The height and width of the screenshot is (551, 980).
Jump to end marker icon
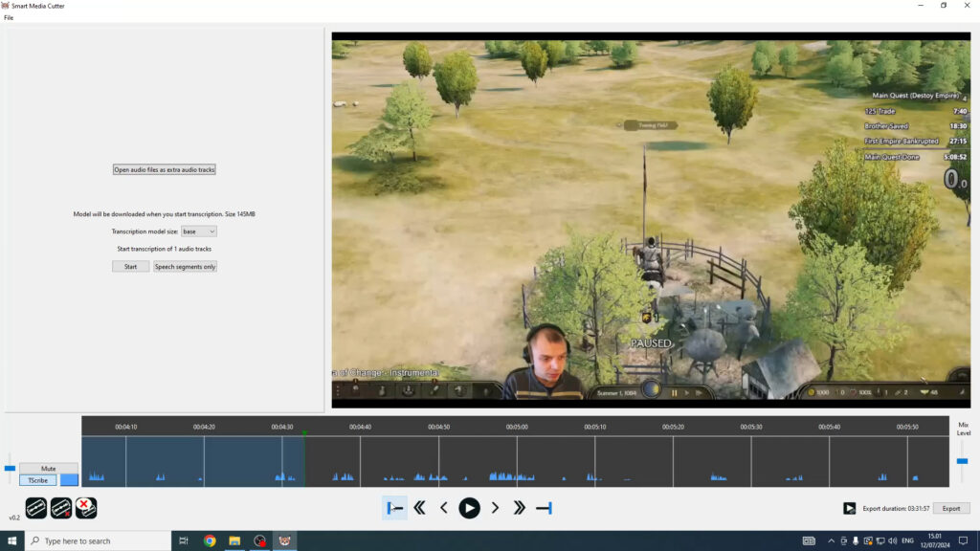544,508
